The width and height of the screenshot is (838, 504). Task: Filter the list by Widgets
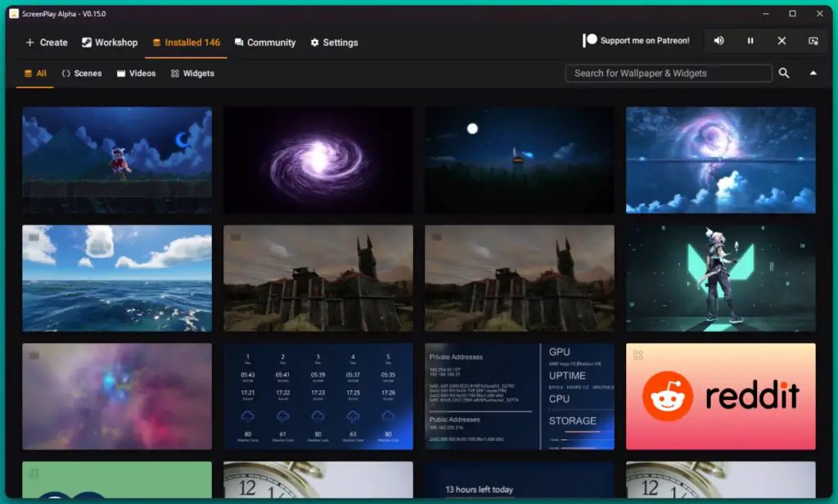192,73
